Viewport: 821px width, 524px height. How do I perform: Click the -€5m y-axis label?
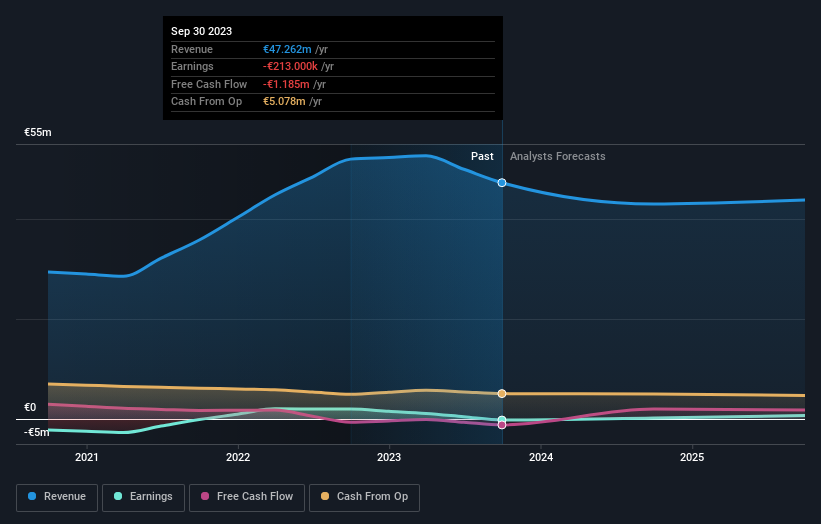(x=37, y=432)
